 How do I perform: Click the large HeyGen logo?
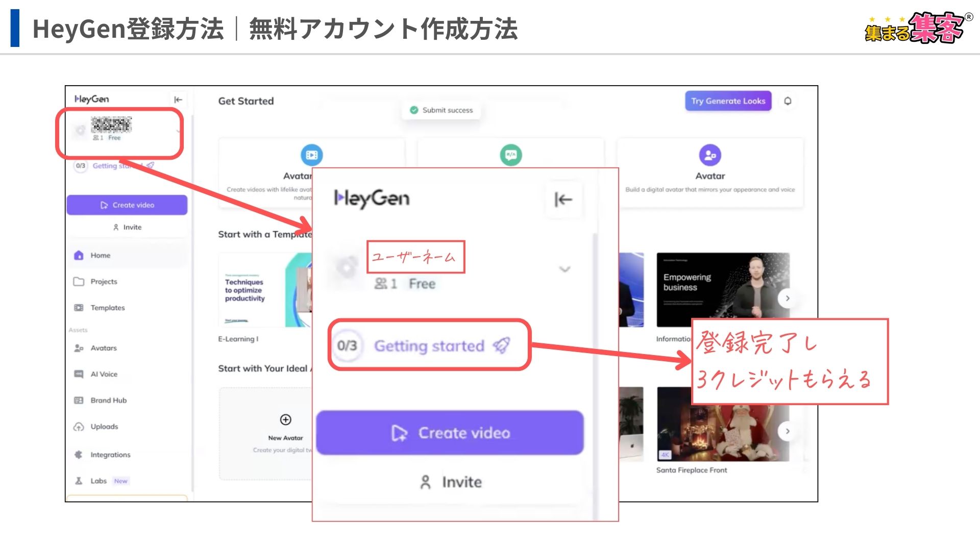click(372, 198)
